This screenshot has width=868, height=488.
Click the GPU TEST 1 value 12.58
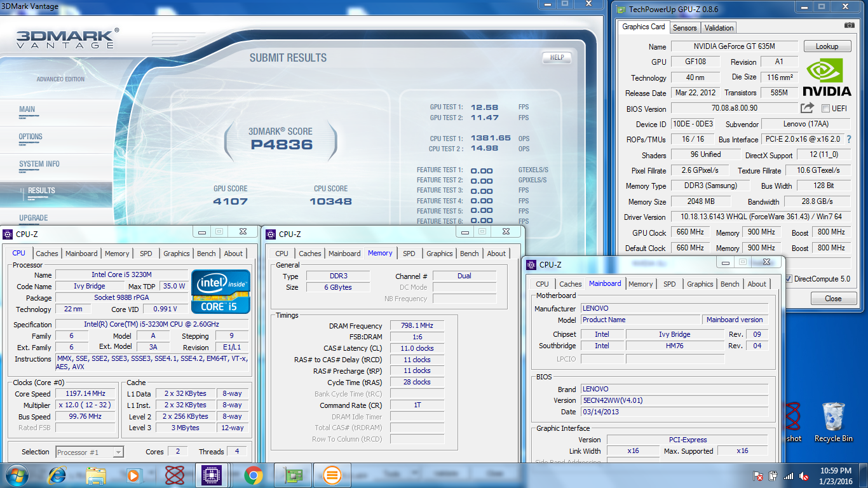click(x=484, y=107)
